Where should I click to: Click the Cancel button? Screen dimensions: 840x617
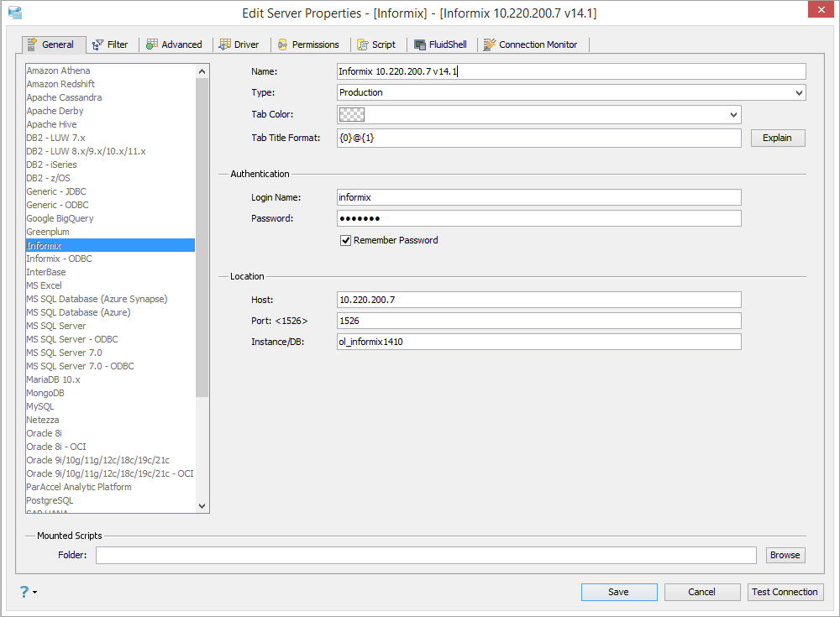(x=702, y=592)
